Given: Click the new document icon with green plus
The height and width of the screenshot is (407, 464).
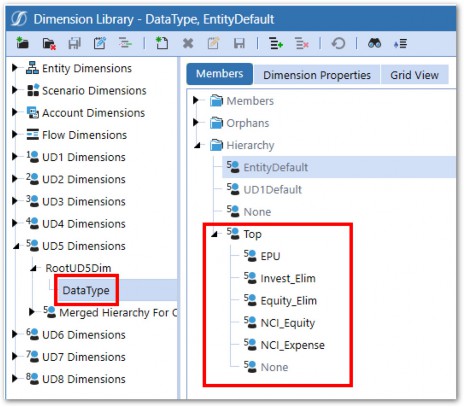Looking at the screenshot, I should (x=162, y=43).
